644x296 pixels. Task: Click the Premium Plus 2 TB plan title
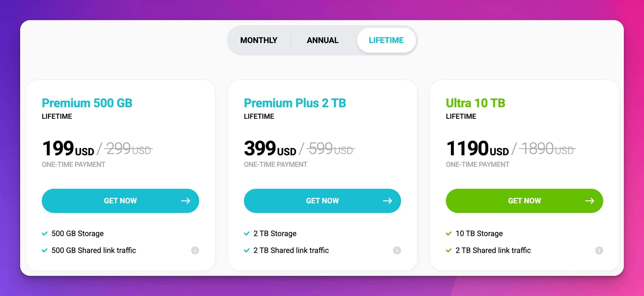coord(295,103)
